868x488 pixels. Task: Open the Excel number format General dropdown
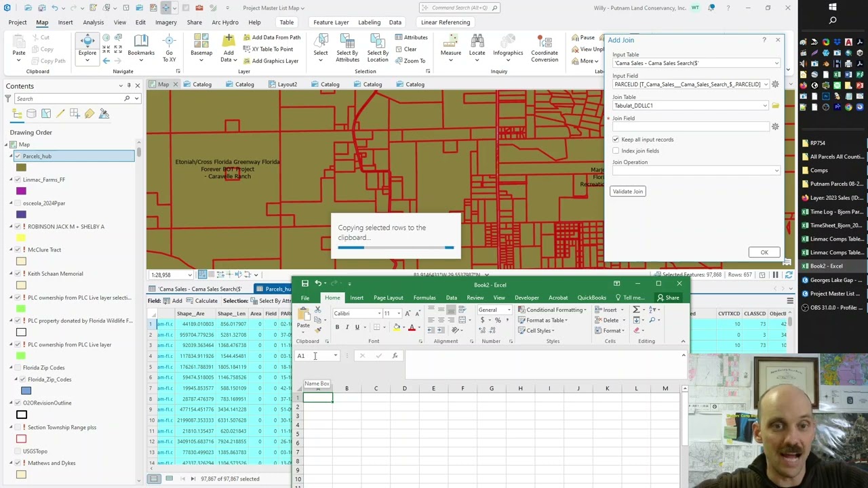pyautogui.click(x=509, y=310)
